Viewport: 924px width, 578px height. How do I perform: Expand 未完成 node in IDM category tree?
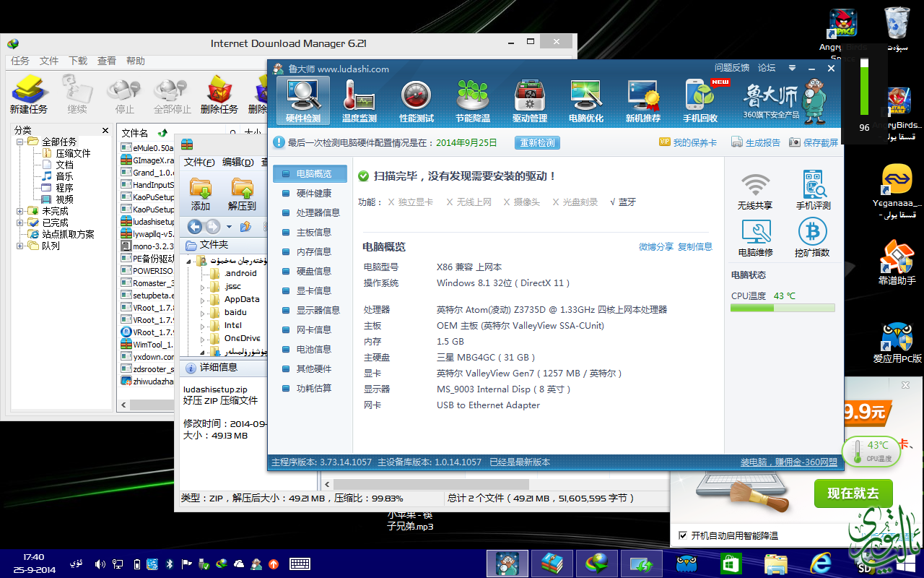20,211
